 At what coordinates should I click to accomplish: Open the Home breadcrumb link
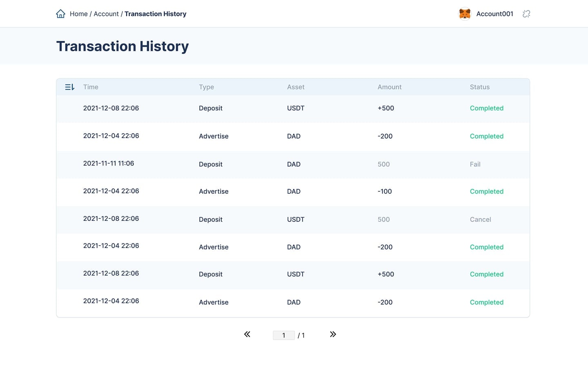click(x=79, y=14)
